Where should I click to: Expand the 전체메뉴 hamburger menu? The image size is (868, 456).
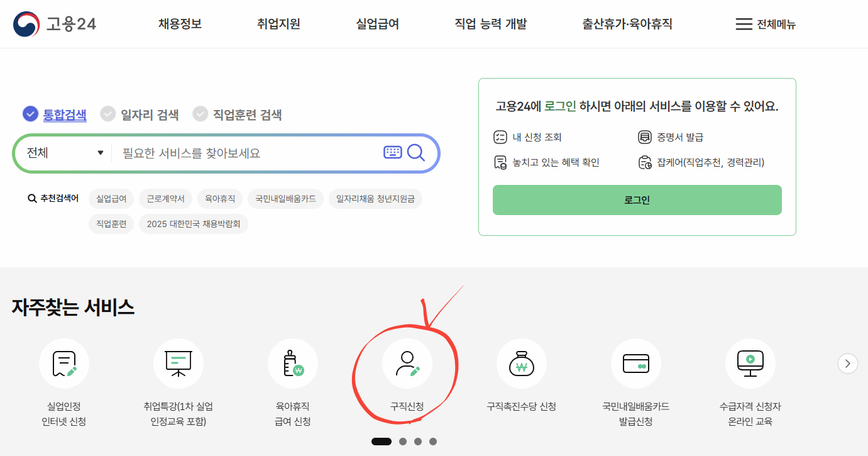coord(764,24)
